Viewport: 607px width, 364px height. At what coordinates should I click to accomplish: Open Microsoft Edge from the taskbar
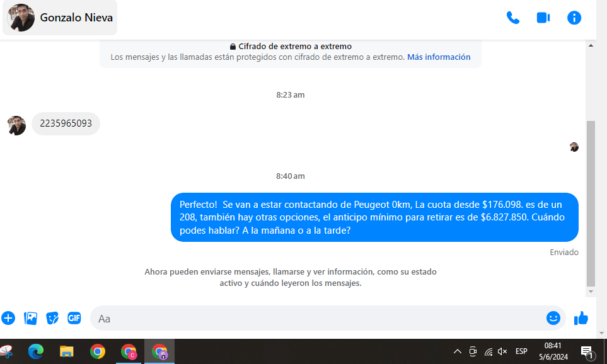tap(36, 351)
